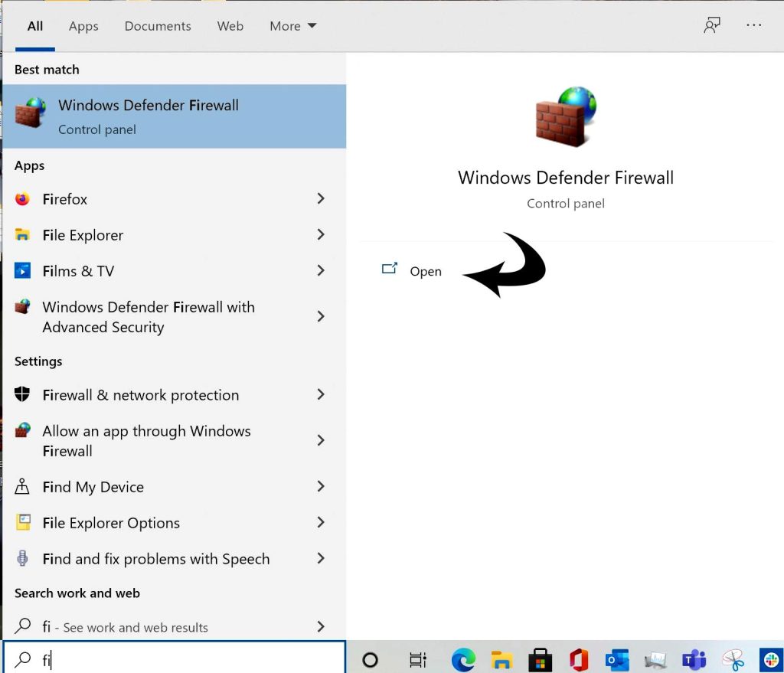
Task: Click the large Windows Defender Firewall icon in preview
Action: tap(566, 116)
